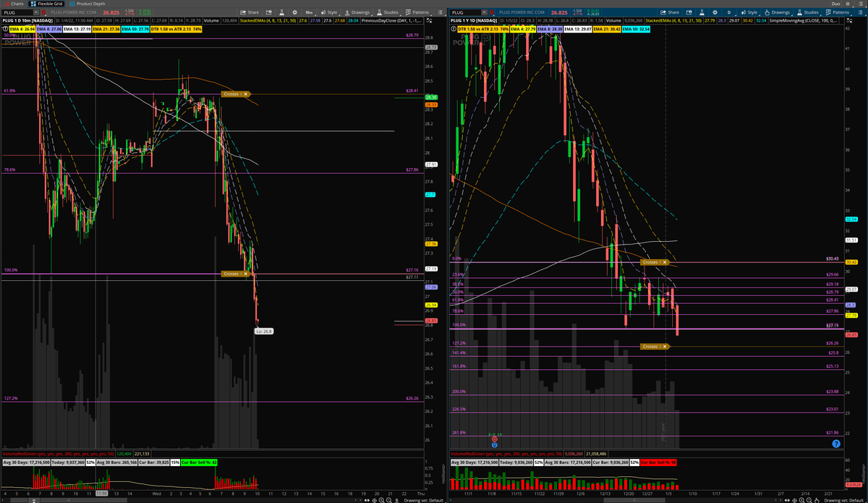
Task: Close the Crosses alert near 30.43 on the daily chart
Action: point(665,262)
